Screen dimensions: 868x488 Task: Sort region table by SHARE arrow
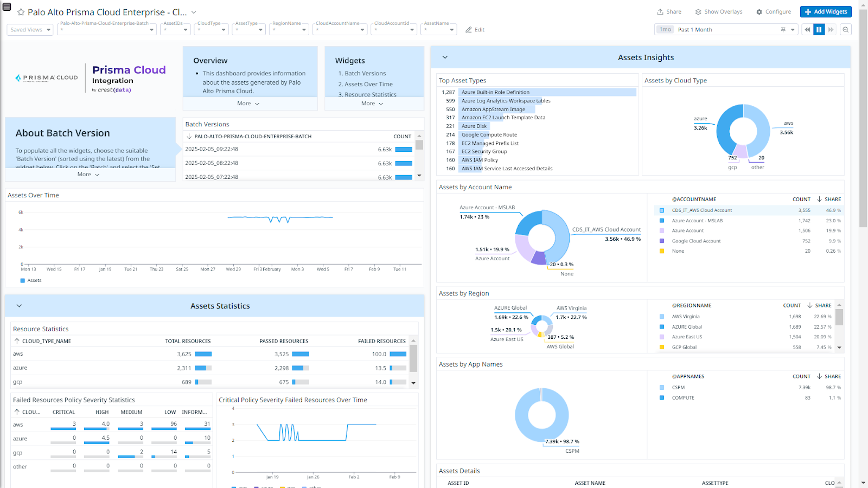click(809, 305)
